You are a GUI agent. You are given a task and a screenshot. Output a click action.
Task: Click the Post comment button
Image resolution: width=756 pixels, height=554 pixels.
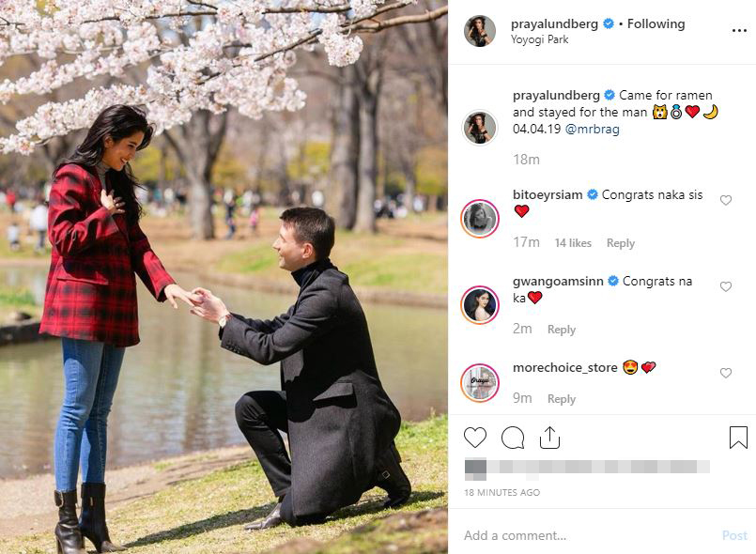pos(734,535)
